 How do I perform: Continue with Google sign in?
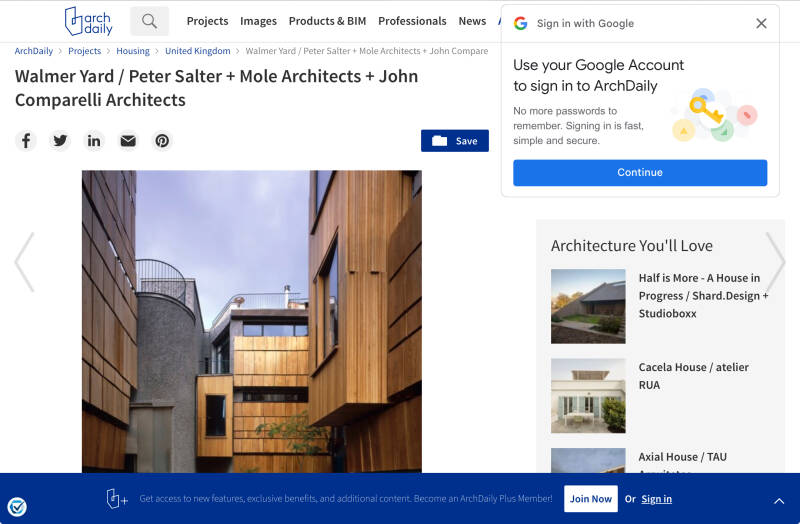(x=640, y=172)
